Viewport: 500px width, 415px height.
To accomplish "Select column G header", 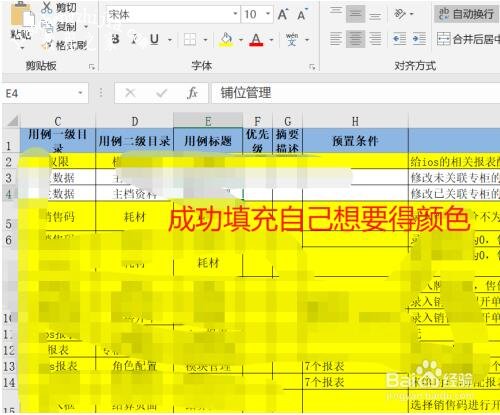I will click(287, 121).
